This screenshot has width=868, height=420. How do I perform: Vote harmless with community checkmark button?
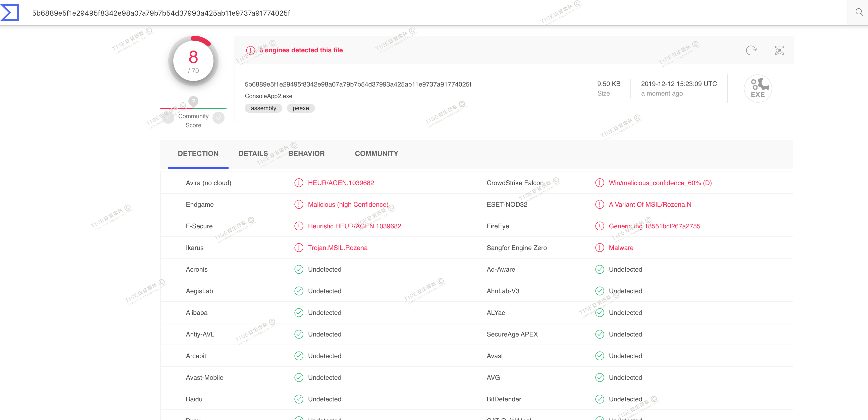(219, 118)
